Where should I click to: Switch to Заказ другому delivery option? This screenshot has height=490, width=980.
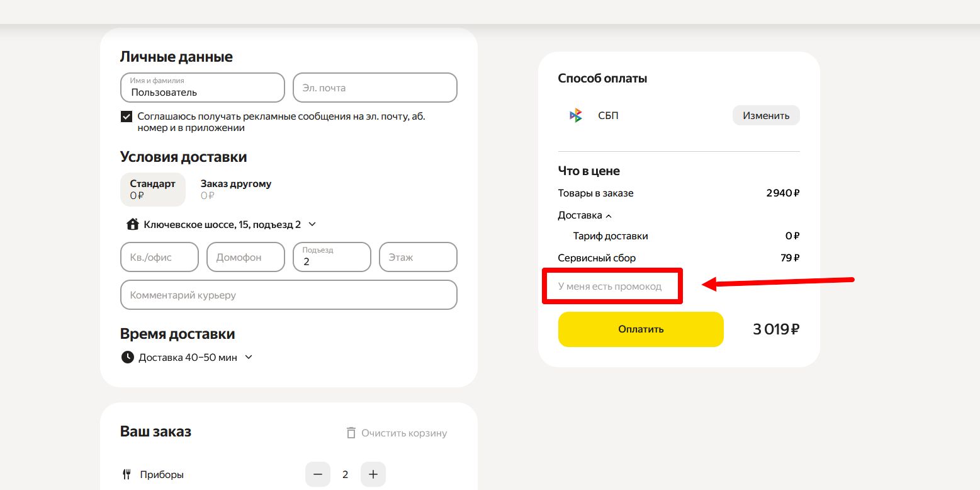[x=236, y=189]
